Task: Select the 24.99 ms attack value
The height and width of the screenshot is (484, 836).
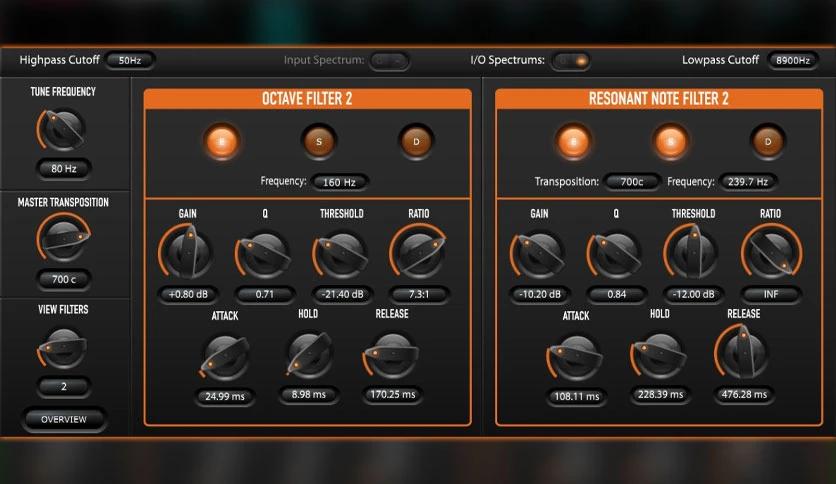Action: [x=225, y=397]
